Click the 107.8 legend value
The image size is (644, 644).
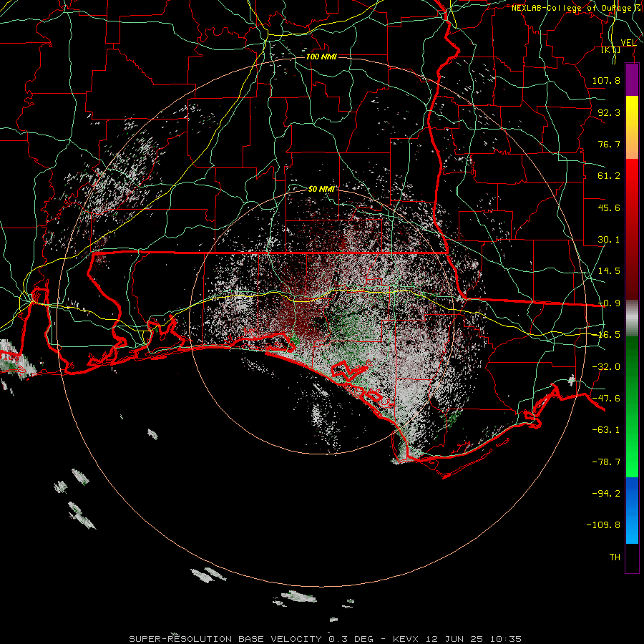[606, 80]
